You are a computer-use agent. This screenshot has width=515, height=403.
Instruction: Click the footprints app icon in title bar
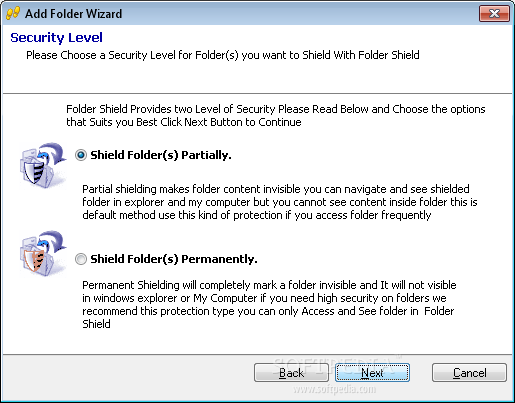(13, 14)
